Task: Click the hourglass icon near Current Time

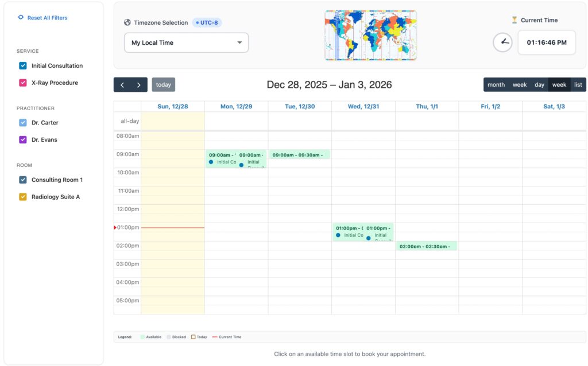Action: (514, 20)
